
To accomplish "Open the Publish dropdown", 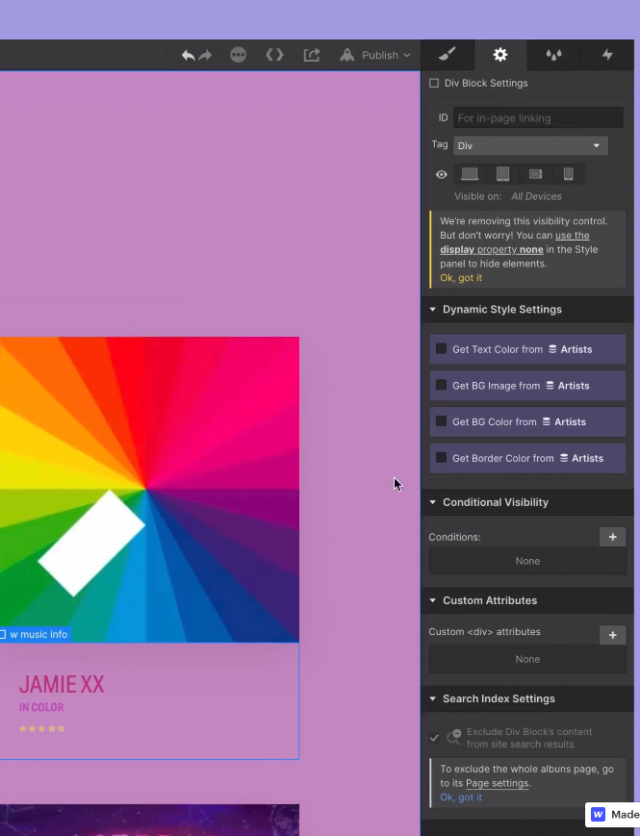I will pyautogui.click(x=387, y=55).
